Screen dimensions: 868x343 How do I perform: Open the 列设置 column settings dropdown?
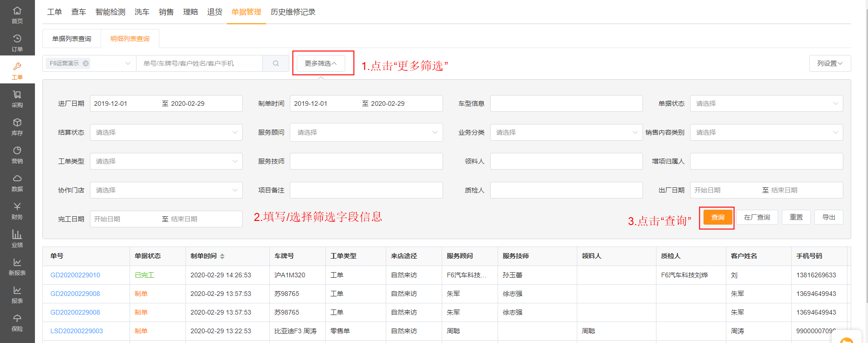[830, 63]
